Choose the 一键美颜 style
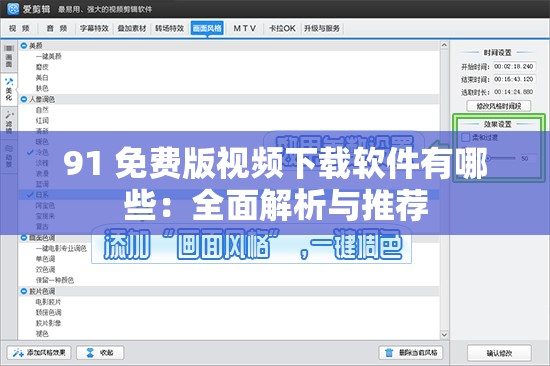Viewport: 550px width, 366px height. (x=48, y=56)
